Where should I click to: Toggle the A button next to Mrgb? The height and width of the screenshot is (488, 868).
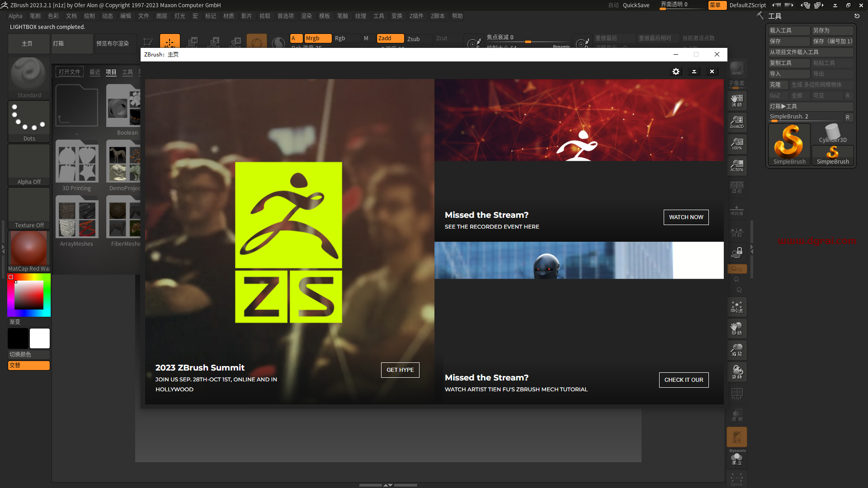click(296, 38)
